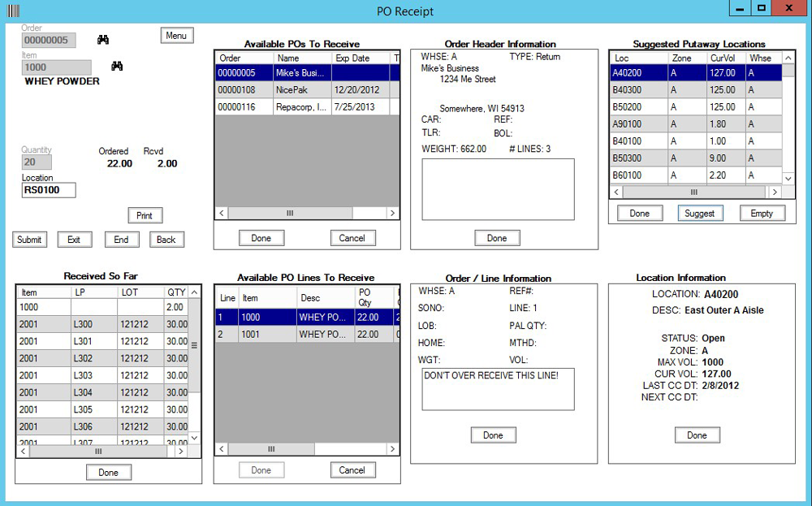Screen dimensions: 812x506
Task: Select putaway location B60100
Action: (x=696, y=175)
